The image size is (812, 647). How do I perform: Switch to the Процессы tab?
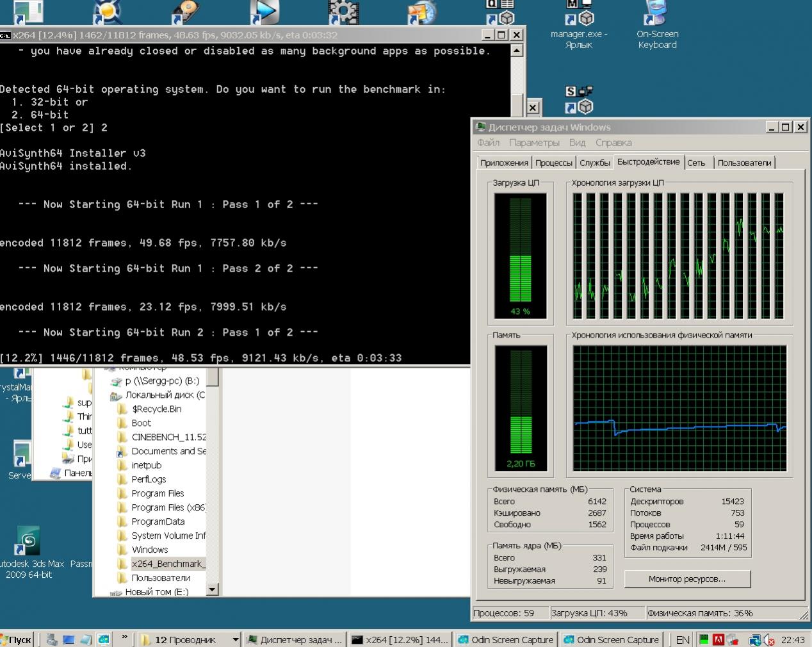(x=553, y=163)
